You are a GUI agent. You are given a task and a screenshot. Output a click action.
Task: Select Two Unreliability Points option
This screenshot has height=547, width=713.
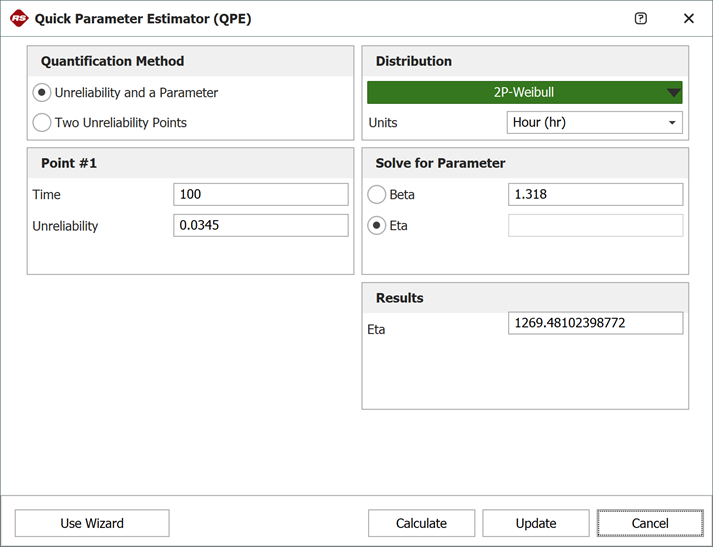tap(42, 123)
